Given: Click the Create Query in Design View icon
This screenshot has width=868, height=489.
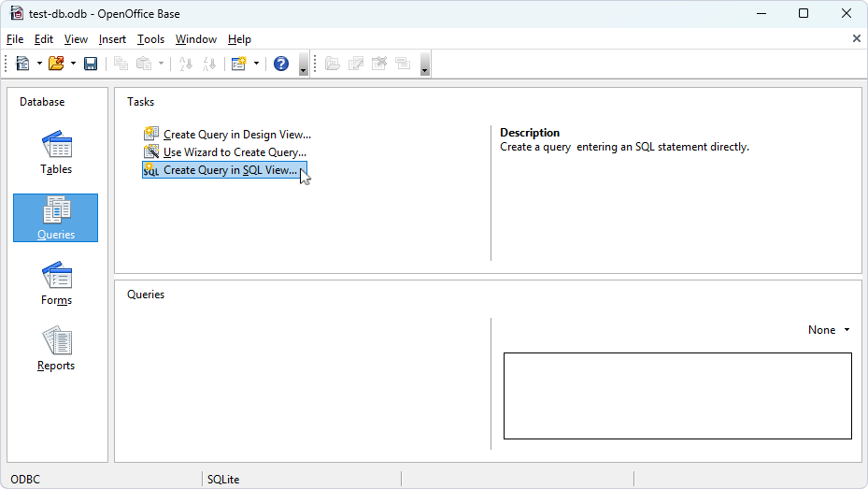Looking at the screenshot, I should tap(151, 134).
